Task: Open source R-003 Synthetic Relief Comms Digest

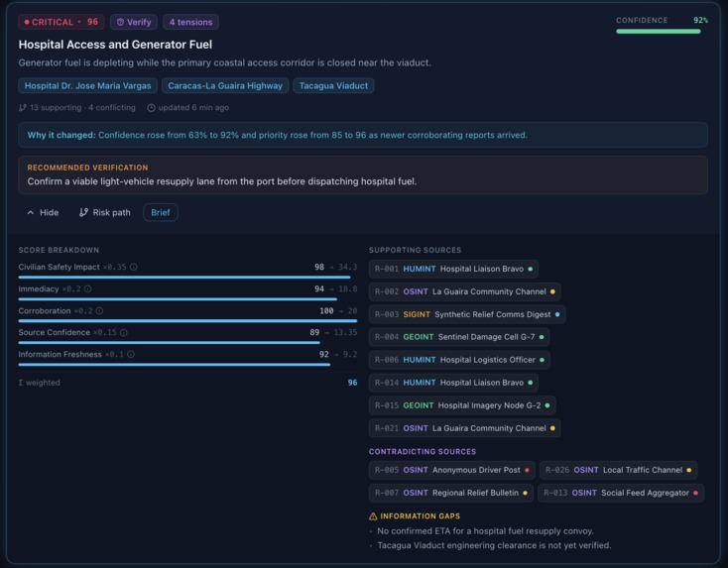Action: tap(467, 314)
